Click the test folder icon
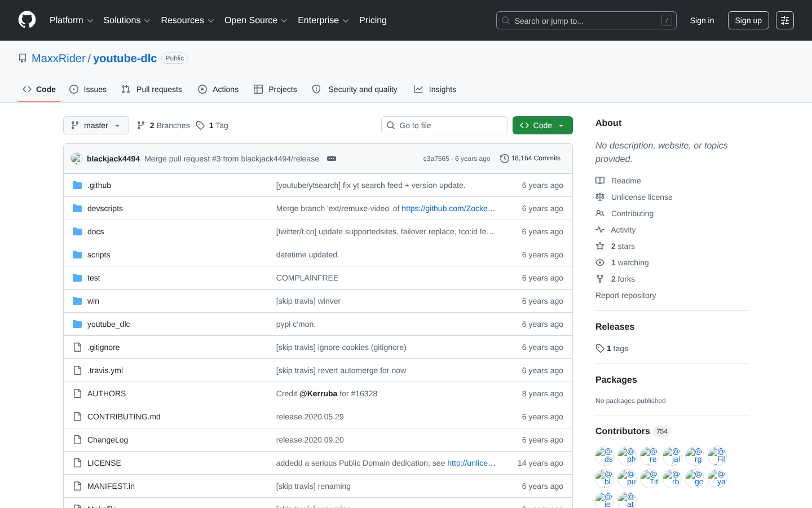Viewport: 812px width, 508px height. tap(77, 278)
